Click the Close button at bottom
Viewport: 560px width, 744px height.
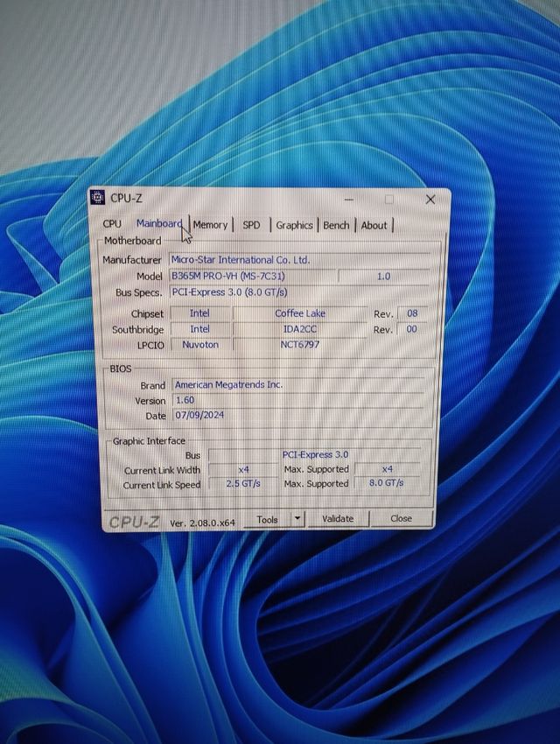(401, 518)
